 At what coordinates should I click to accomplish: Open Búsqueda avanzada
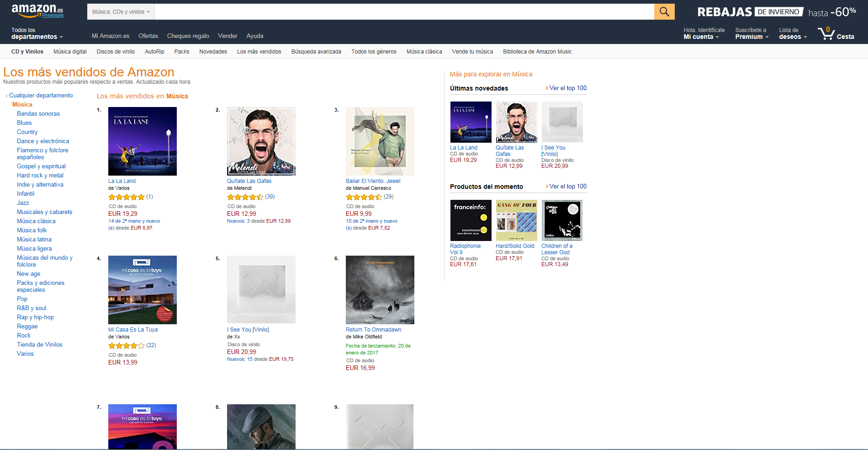click(316, 52)
